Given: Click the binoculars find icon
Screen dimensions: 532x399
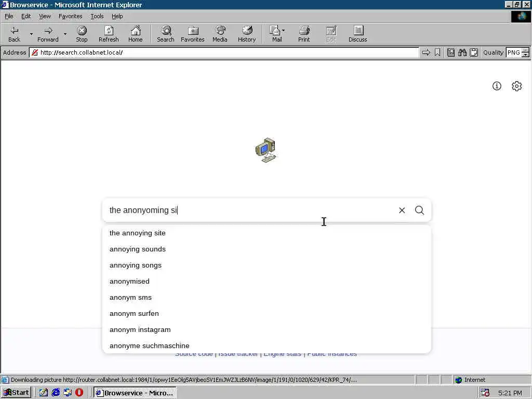Looking at the screenshot, I should tap(462, 52).
